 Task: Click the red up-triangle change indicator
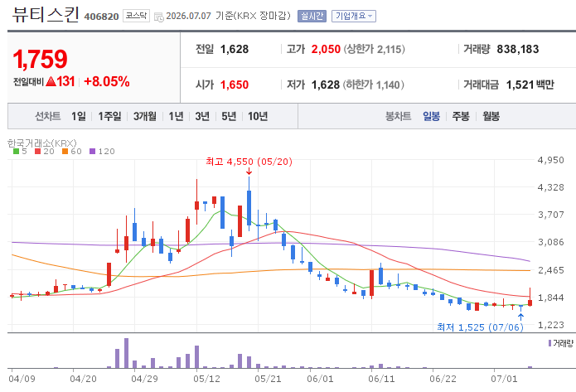point(51,81)
